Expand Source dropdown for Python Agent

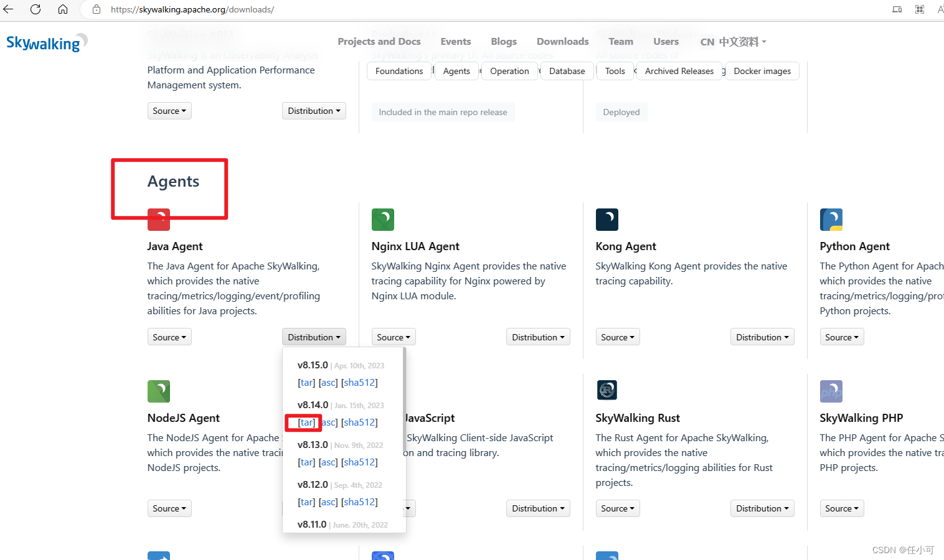click(842, 337)
